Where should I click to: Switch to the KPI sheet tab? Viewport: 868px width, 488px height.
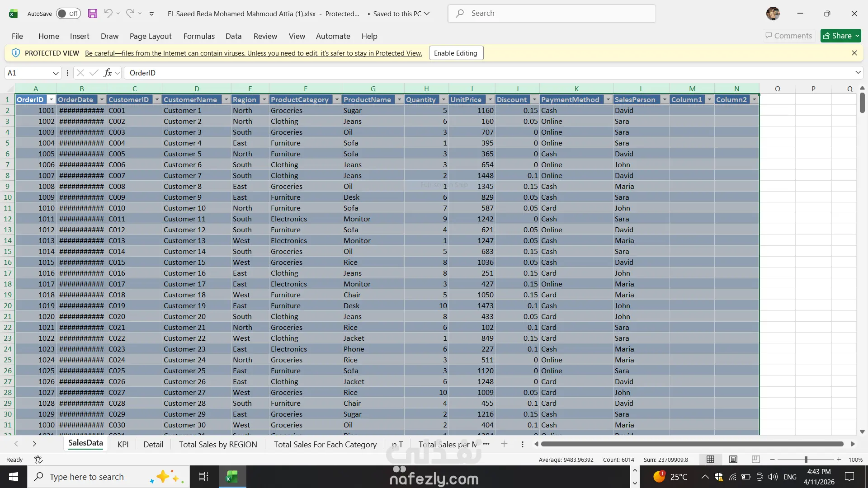coord(123,444)
